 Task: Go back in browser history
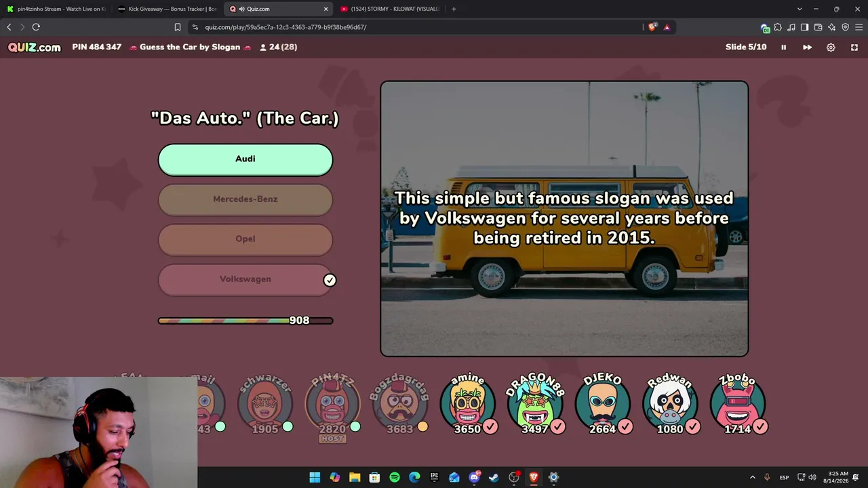point(9,27)
